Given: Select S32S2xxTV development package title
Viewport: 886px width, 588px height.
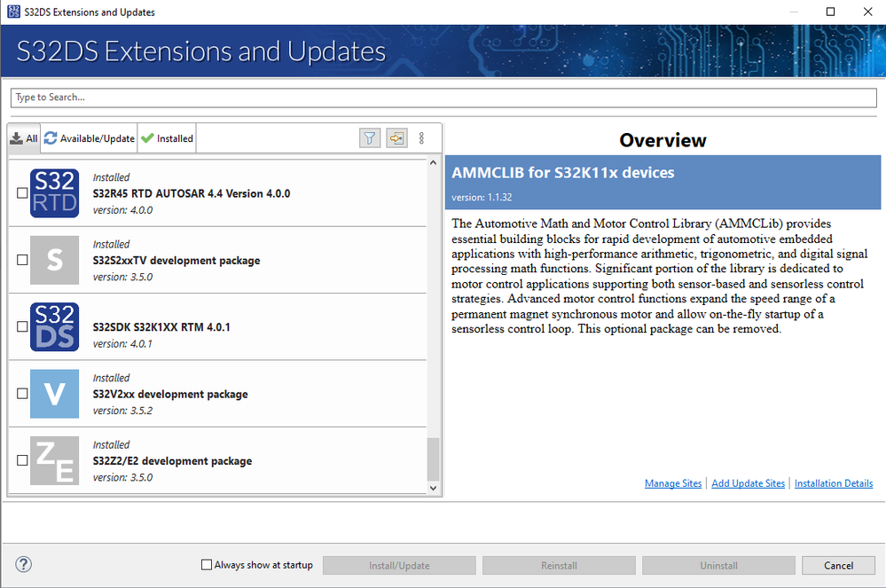Looking at the screenshot, I should 176,261.
